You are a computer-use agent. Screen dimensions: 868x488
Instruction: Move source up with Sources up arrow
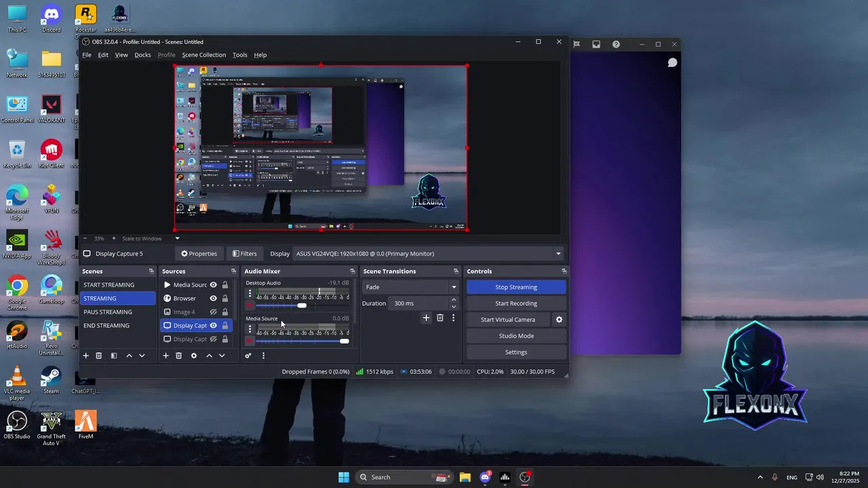point(209,356)
